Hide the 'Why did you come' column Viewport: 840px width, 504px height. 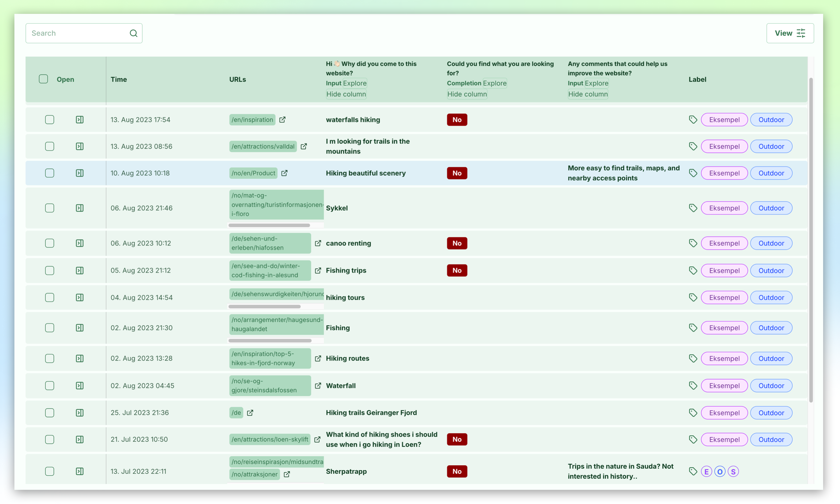[346, 94]
